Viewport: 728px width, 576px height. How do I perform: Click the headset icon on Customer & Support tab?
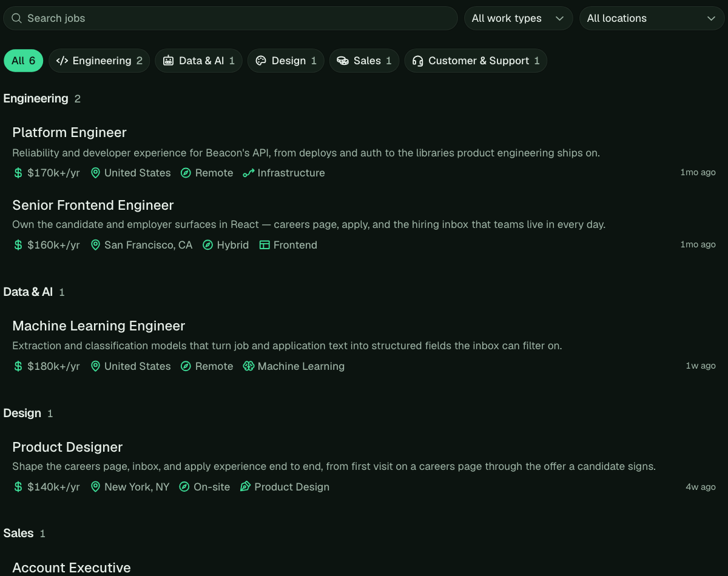coord(417,61)
